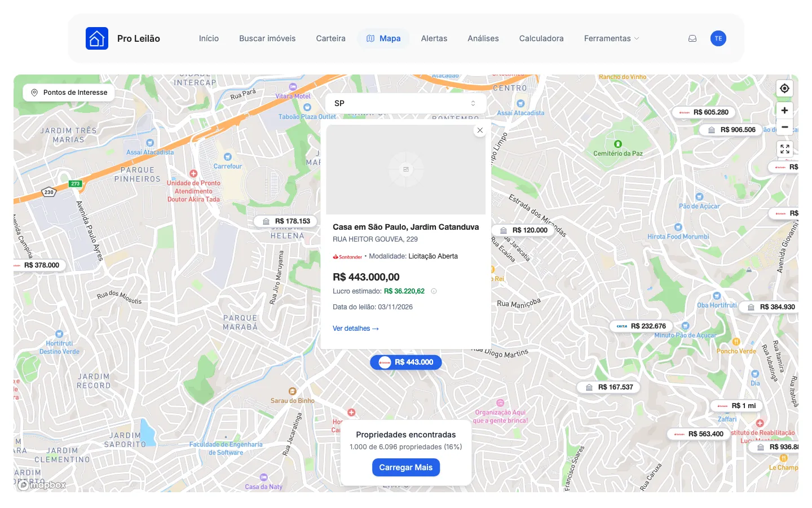Screen dimensions: 812x508
Task: Select the R$ 178.153 property marker
Action: (285, 221)
